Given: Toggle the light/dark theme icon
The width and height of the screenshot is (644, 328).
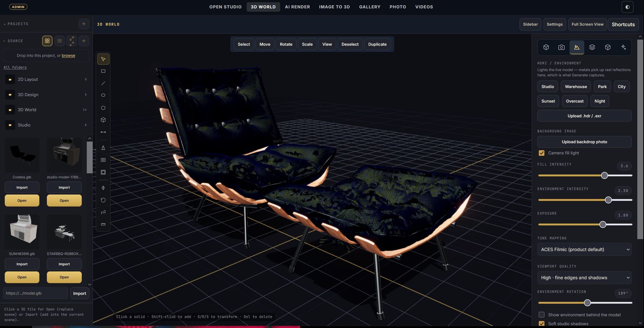Looking at the screenshot, I should 627,7.
